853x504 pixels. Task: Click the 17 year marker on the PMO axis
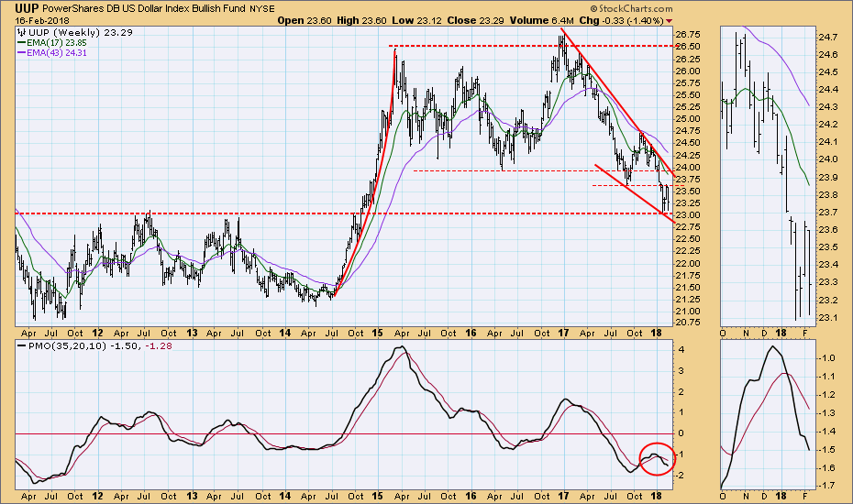pyautogui.click(x=563, y=496)
